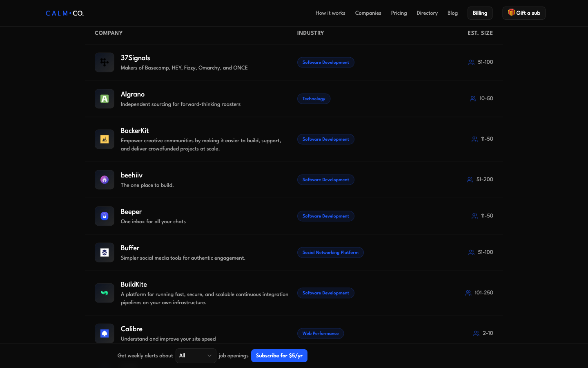Screen dimensions: 588x368
Task: Open the 37Signals company name link
Action: pos(135,58)
